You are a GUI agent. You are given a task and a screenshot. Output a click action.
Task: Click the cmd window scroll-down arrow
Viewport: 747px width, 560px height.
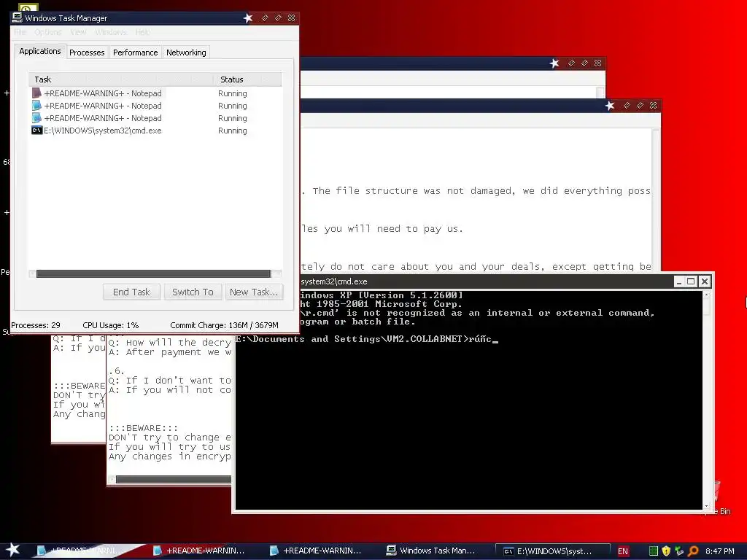point(706,506)
